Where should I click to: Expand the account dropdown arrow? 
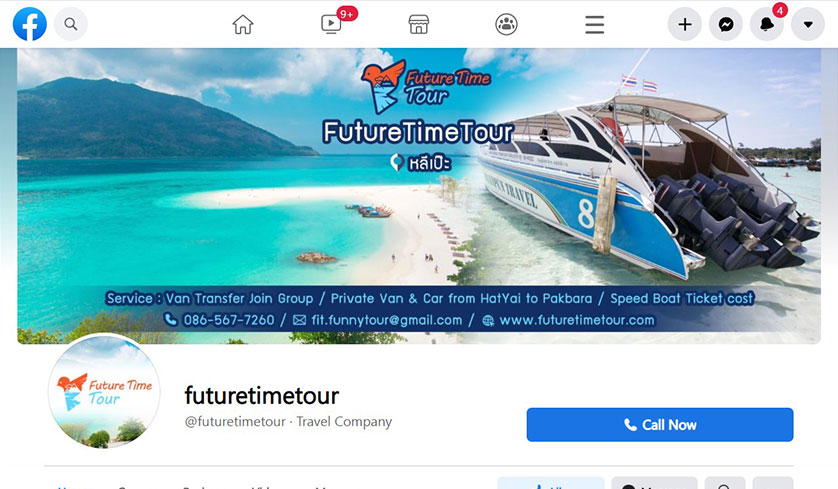(x=808, y=24)
